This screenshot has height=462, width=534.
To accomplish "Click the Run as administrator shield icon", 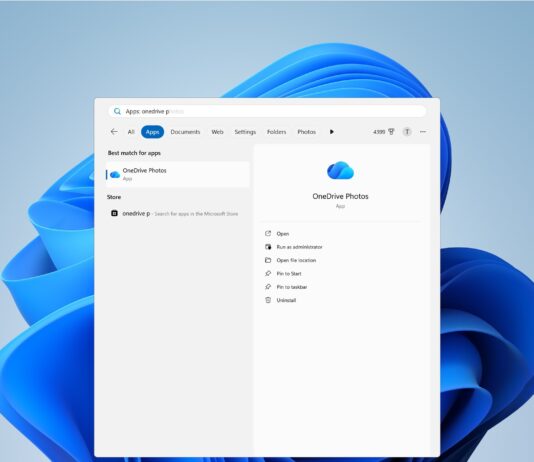I will [268, 247].
